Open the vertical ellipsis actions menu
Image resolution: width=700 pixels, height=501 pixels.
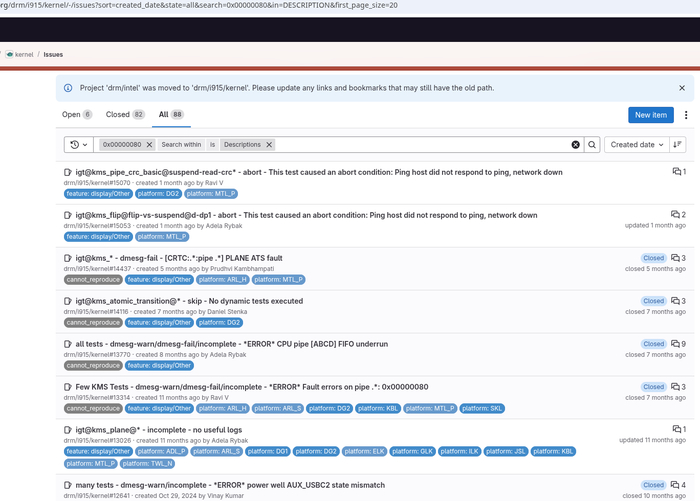coord(686,115)
